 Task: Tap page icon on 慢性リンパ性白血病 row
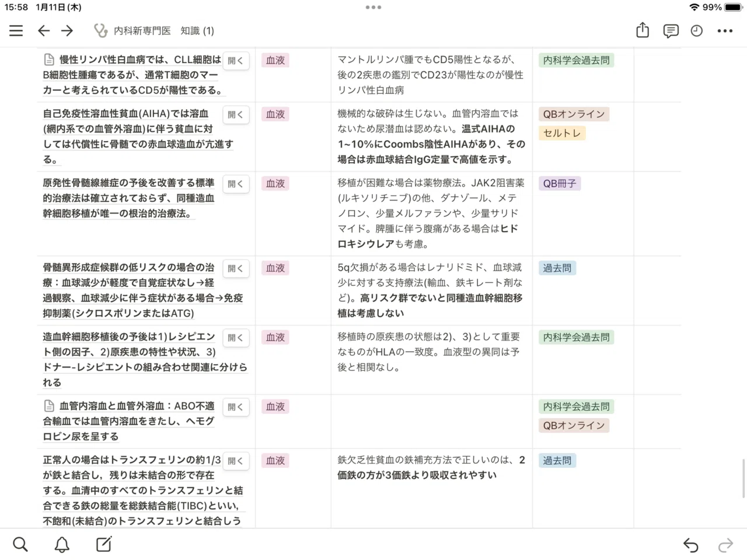(x=49, y=60)
